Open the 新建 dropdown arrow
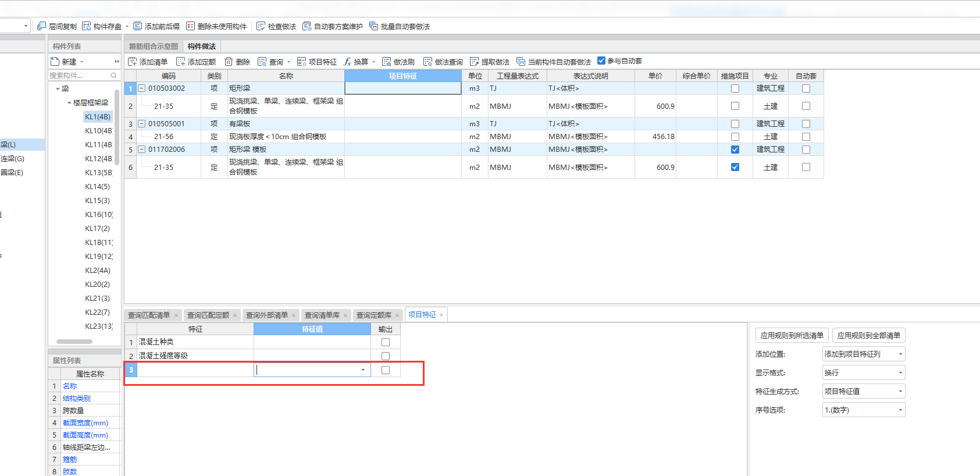The width and height of the screenshot is (980, 476). [x=82, y=62]
